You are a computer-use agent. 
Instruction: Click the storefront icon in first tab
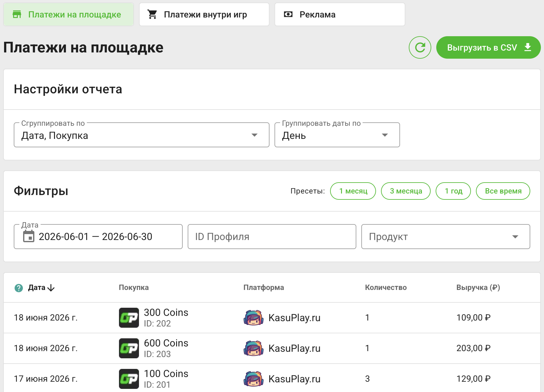pyautogui.click(x=17, y=14)
